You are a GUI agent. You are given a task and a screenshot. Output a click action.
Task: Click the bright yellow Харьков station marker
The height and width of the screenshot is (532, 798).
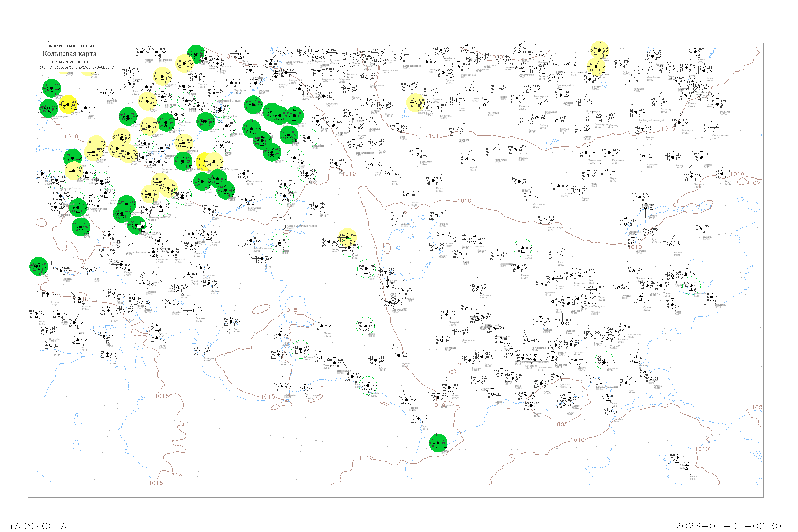pos(68,104)
